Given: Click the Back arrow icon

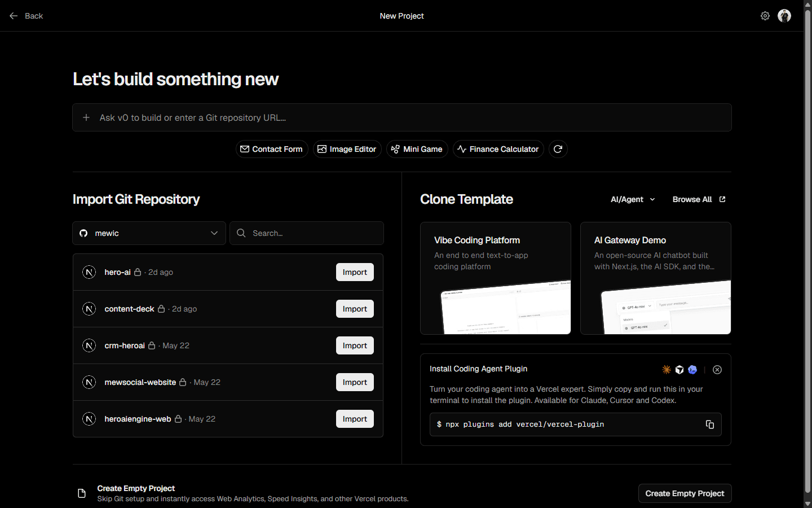Looking at the screenshot, I should pyautogui.click(x=14, y=16).
